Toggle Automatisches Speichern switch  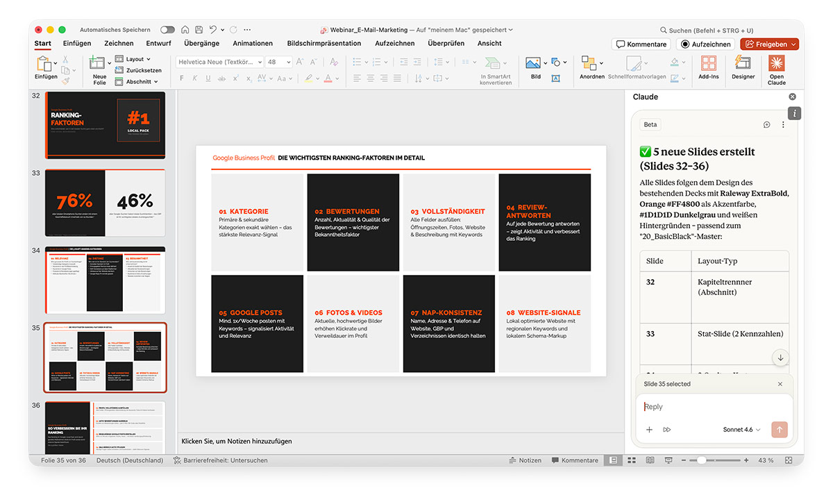click(x=167, y=30)
